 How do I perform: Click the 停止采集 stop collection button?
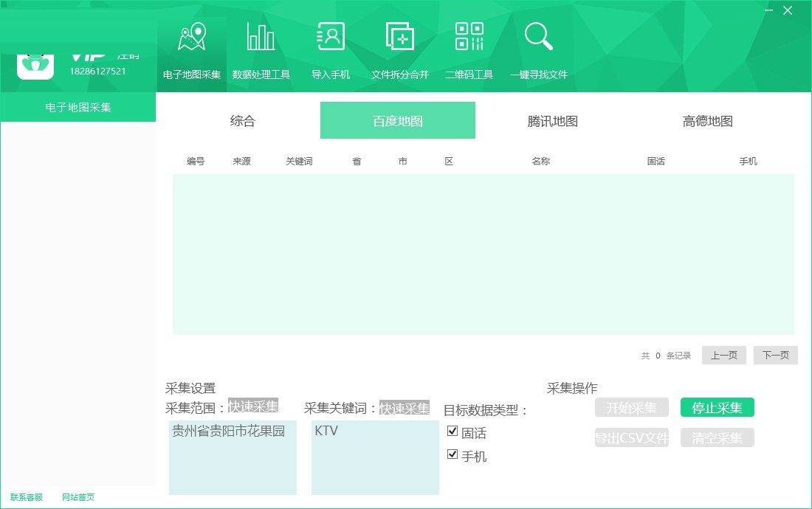click(716, 406)
